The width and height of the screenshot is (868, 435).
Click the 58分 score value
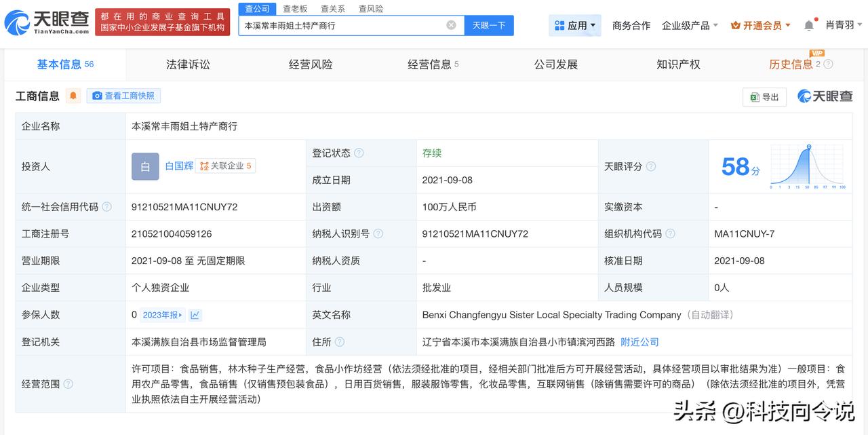click(741, 166)
